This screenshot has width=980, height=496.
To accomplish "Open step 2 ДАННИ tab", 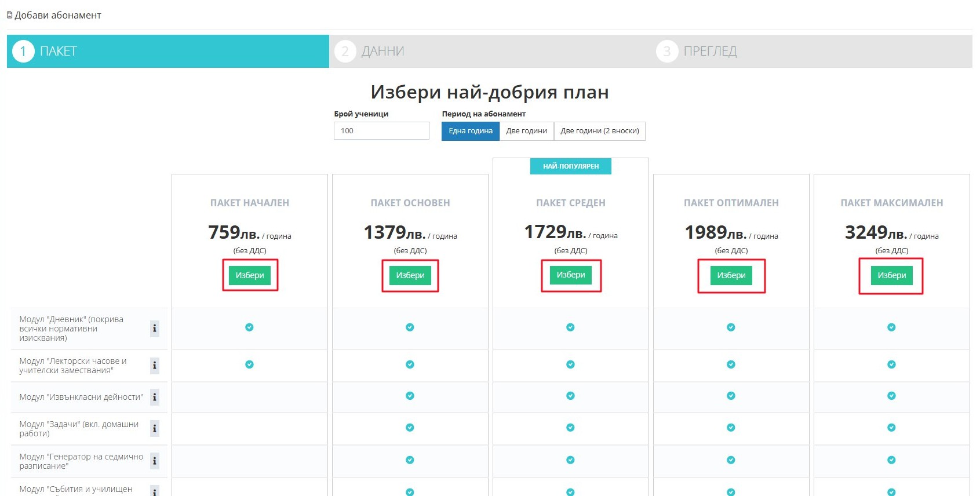I will pos(490,52).
